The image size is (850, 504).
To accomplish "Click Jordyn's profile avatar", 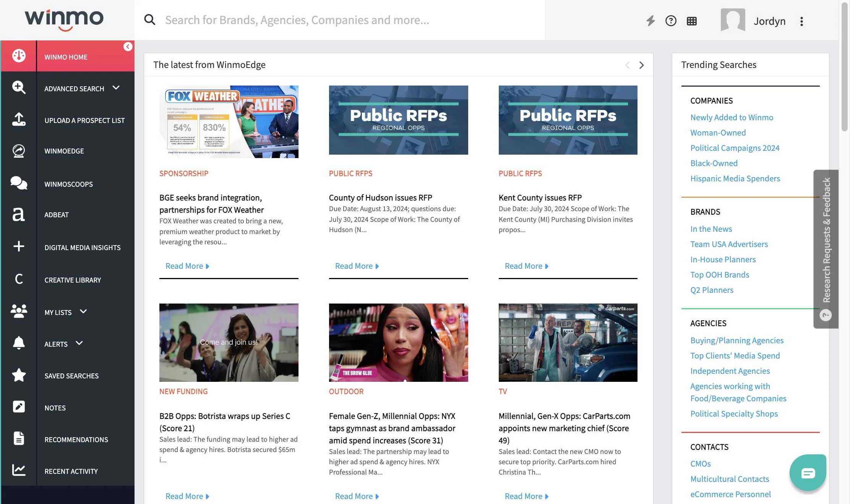I will point(733,20).
